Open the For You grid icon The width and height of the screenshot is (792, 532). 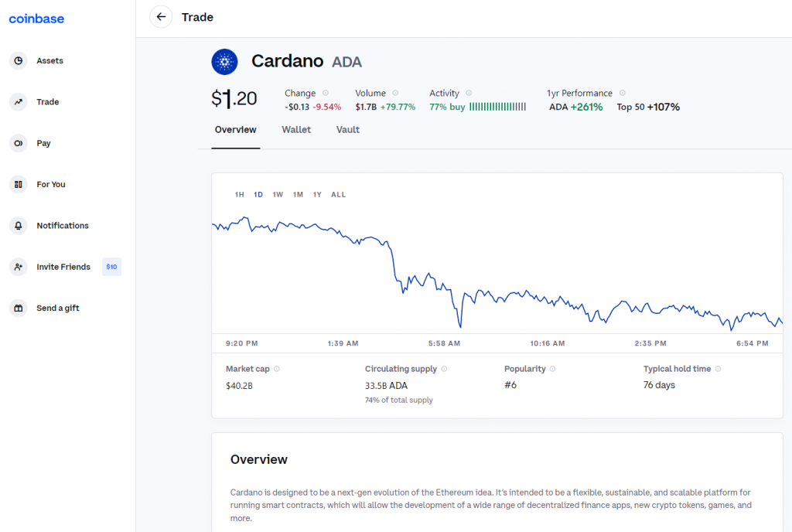[x=19, y=184]
